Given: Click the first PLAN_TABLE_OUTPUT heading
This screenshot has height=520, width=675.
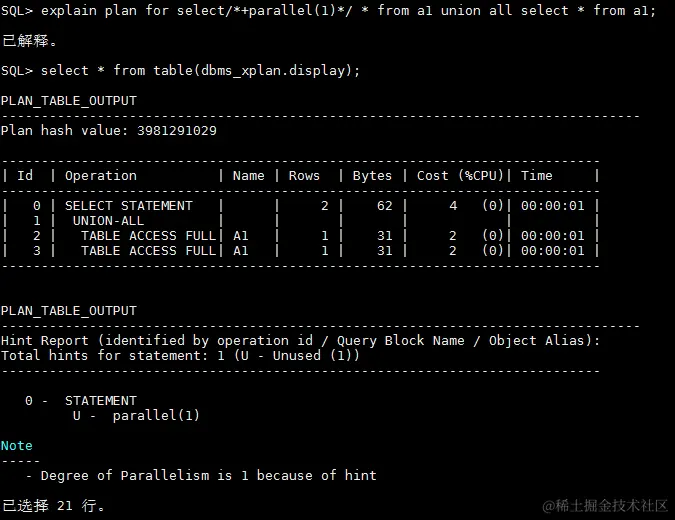Looking at the screenshot, I should (x=69, y=101).
